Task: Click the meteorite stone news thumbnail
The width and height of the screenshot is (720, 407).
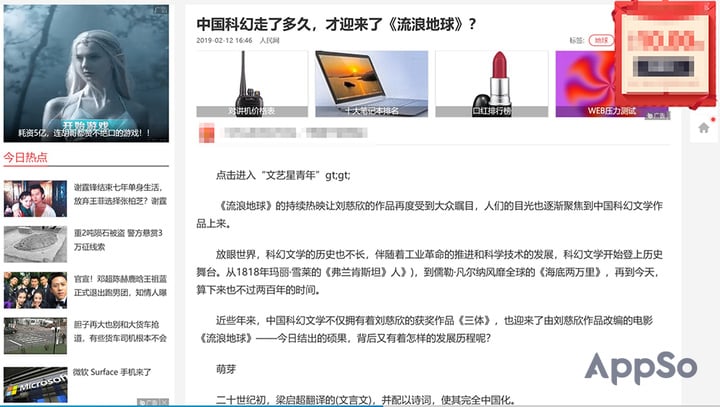Action: click(35, 244)
